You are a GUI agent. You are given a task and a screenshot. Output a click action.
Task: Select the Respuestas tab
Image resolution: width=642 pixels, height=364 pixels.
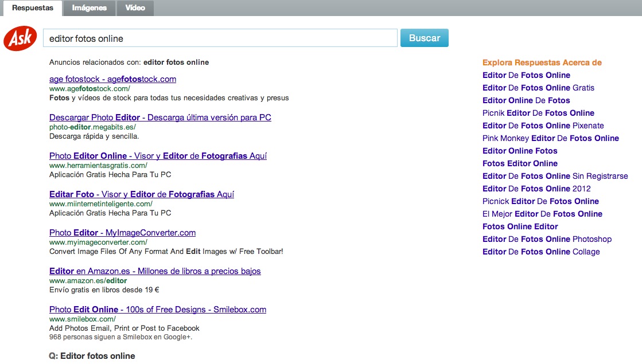point(33,8)
